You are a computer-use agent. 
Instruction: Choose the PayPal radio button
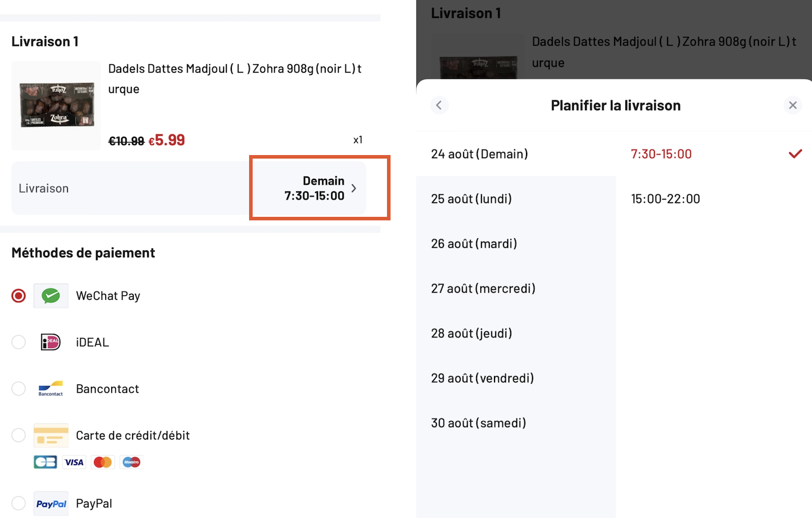(18, 504)
